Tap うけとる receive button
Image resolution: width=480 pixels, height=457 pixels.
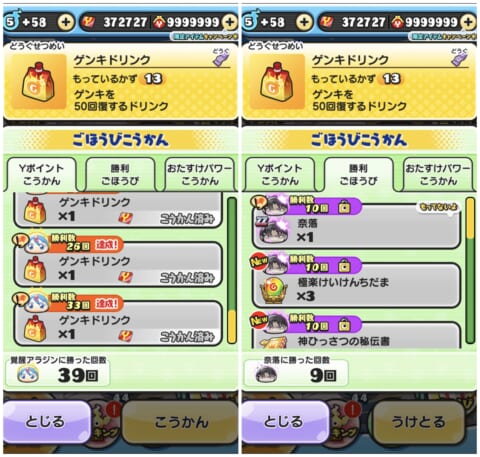tap(418, 422)
